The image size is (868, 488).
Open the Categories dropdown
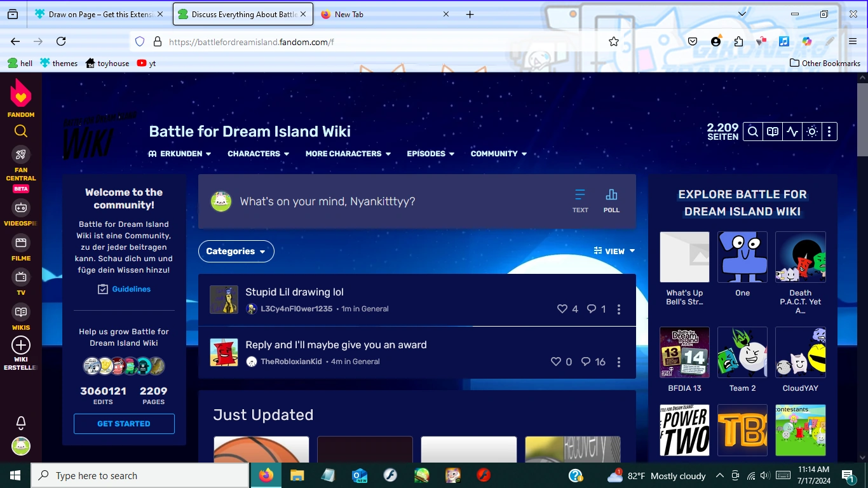point(236,252)
